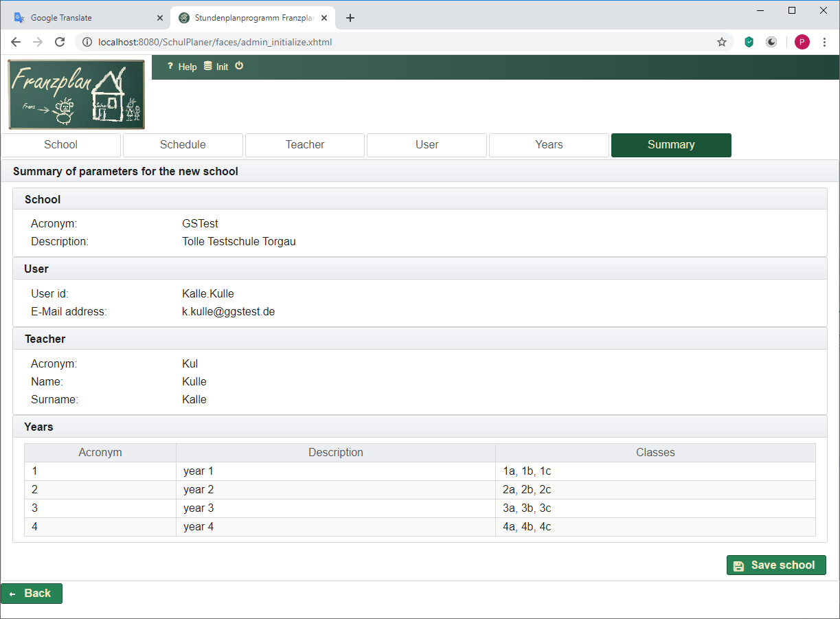Click the Back button
Screen dimensions: 840x619
click(32, 594)
